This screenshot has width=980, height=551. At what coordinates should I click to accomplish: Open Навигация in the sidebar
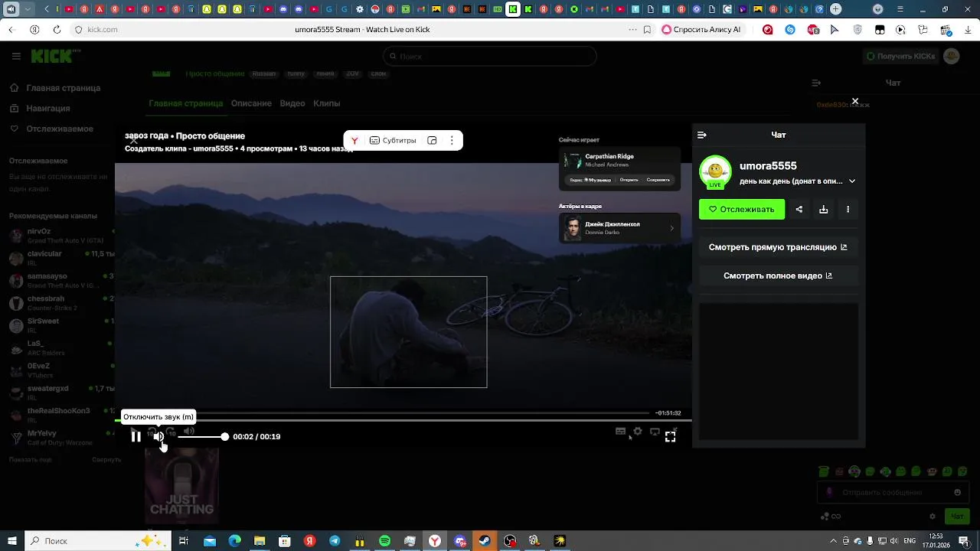(40, 109)
